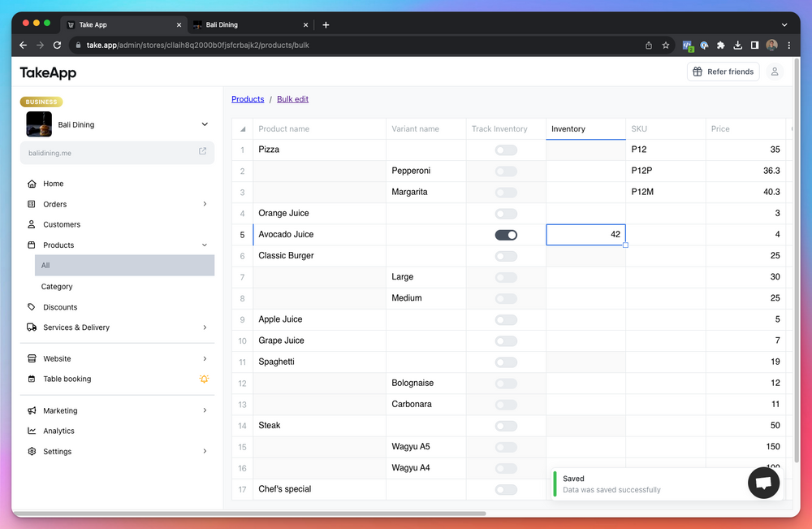Open Customers in the sidebar
The height and width of the screenshot is (529, 812).
coord(62,224)
